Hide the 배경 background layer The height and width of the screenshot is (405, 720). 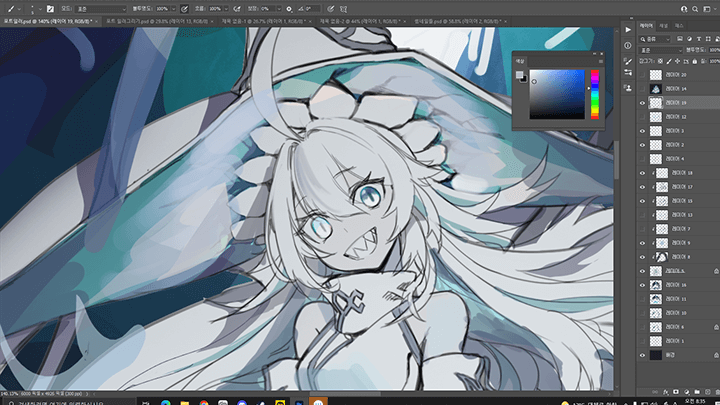click(x=642, y=355)
